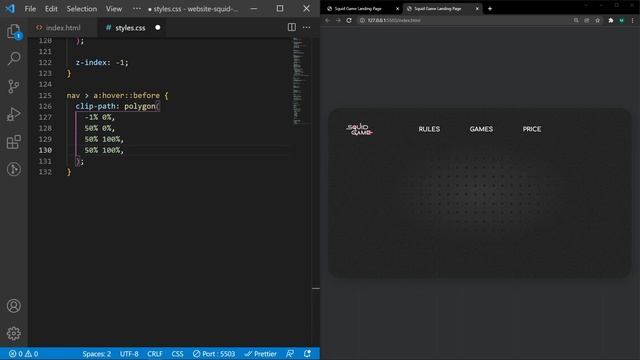Go back in the browser
Viewport: 640px width, 360px height.
click(327, 20)
